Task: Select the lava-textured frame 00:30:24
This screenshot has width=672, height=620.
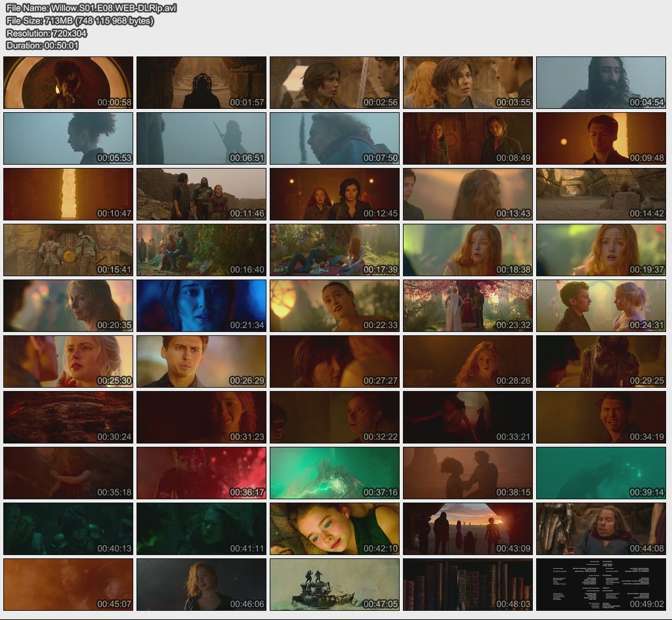Action: (x=68, y=417)
